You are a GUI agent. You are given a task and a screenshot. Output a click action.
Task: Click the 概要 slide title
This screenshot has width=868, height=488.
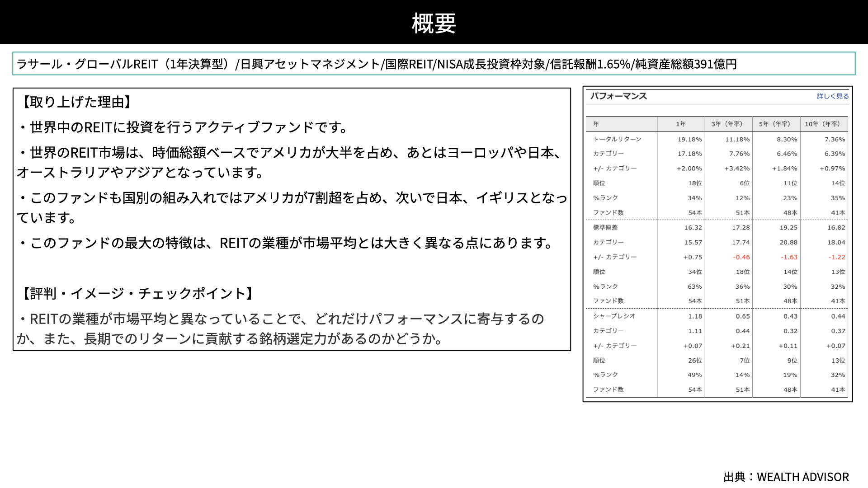click(x=434, y=23)
